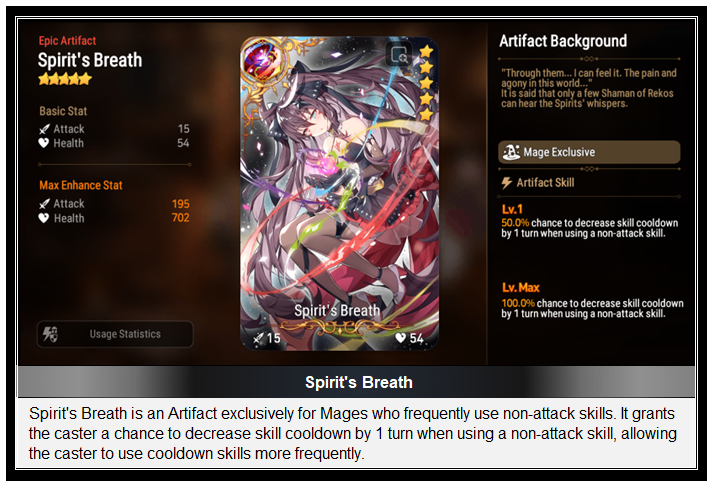Click the Usage Statistics mask icon
Screen dimensions: 712x488
(50, 334)
